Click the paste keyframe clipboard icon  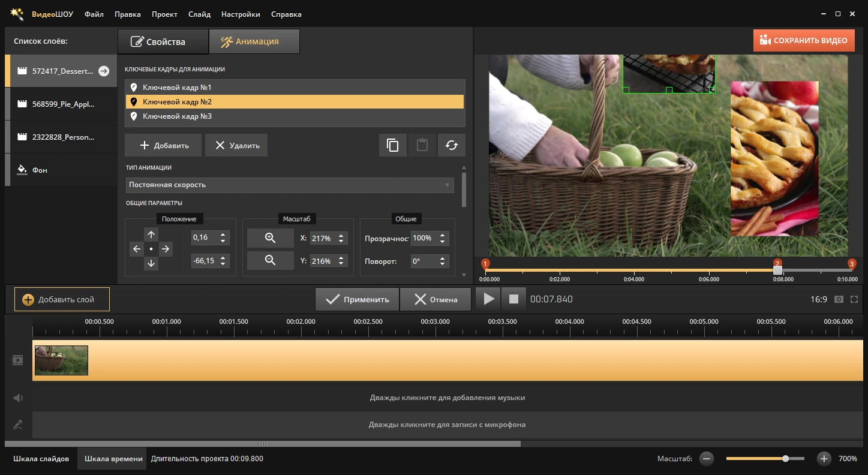pyautogui.click(x=422, y=145)
